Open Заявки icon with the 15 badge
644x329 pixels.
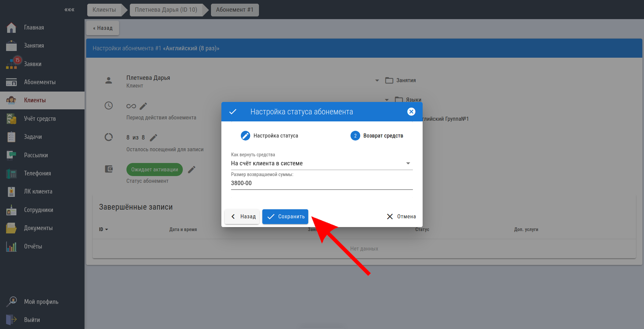[x=12, y=64]
